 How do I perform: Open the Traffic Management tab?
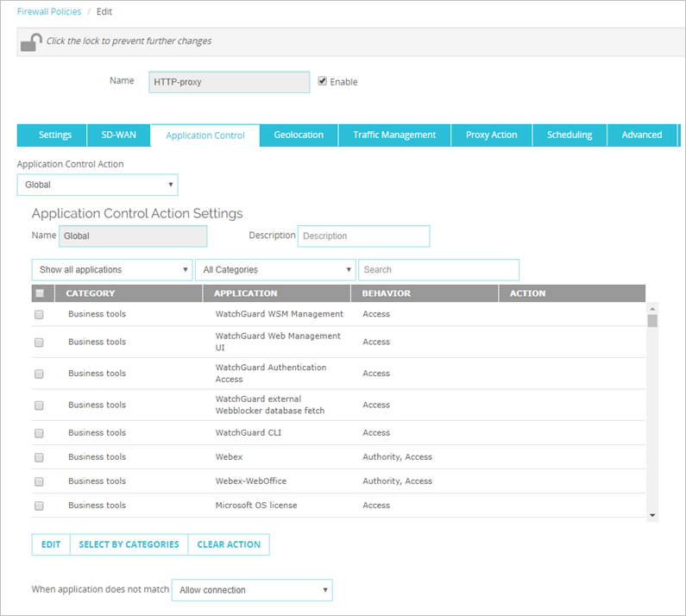coord(394,135)
